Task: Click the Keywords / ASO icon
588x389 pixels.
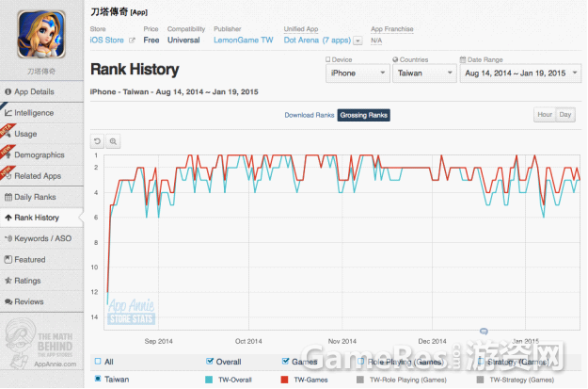Action: pyautogui.click(x=8, y=238)
